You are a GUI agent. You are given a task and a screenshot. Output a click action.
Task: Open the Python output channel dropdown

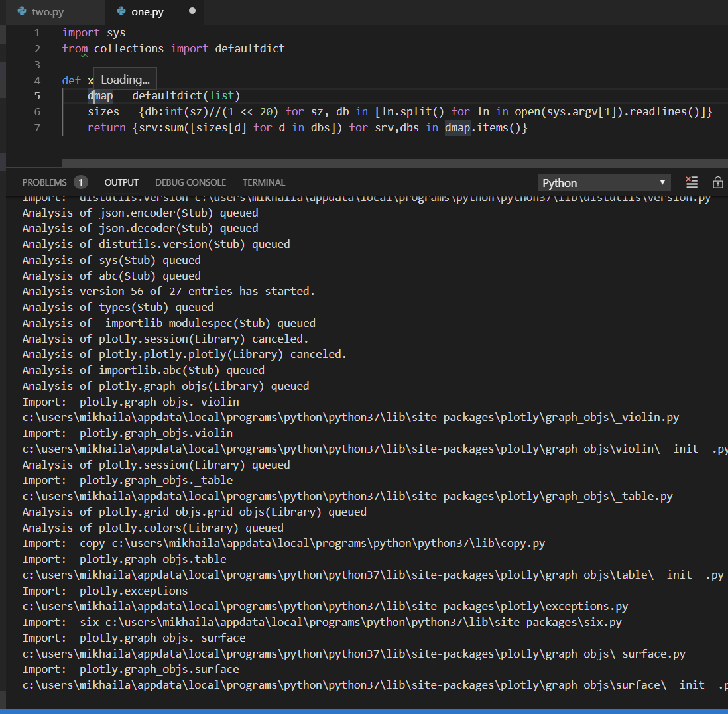click(604, 182)
